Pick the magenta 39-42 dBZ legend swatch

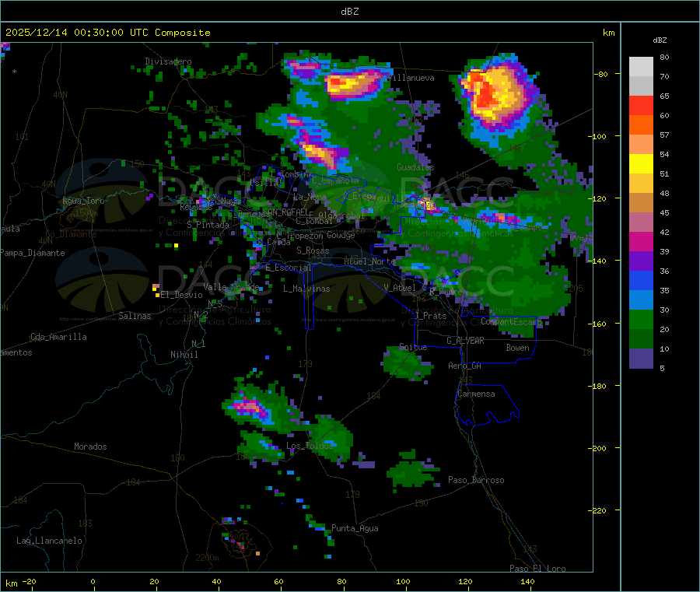pyautogui.click(x=641, y=241)
